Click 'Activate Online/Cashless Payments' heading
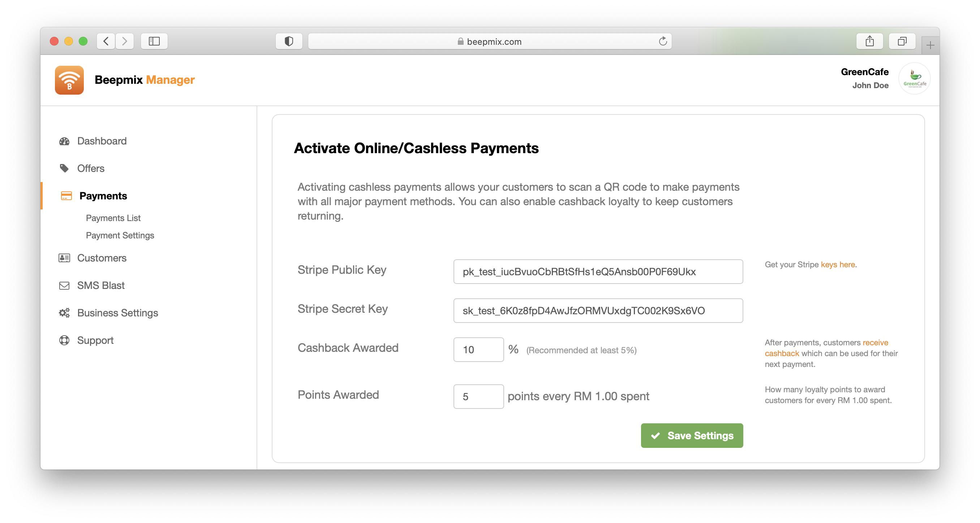 pyautogui.click(x=416, y=148)
